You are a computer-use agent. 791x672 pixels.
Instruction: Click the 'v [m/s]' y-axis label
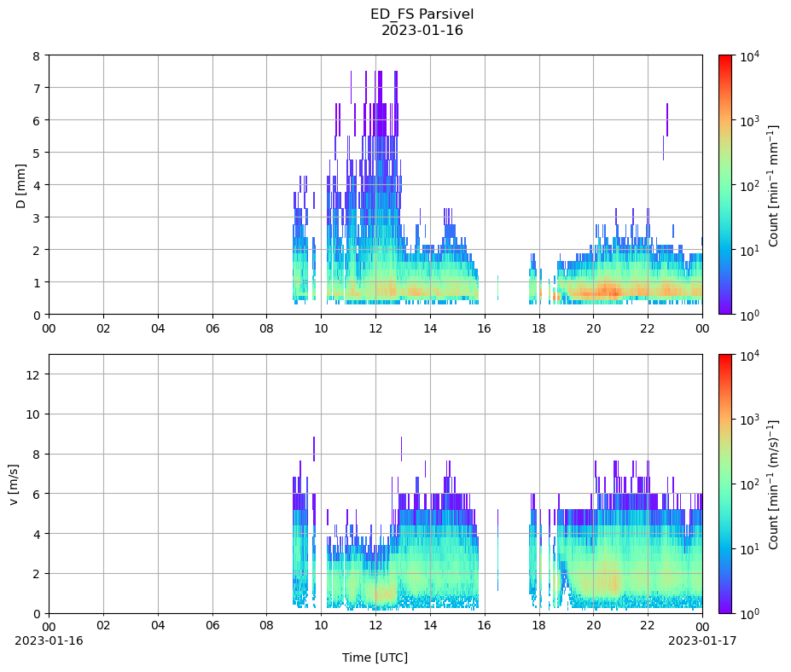click(14, 484)
